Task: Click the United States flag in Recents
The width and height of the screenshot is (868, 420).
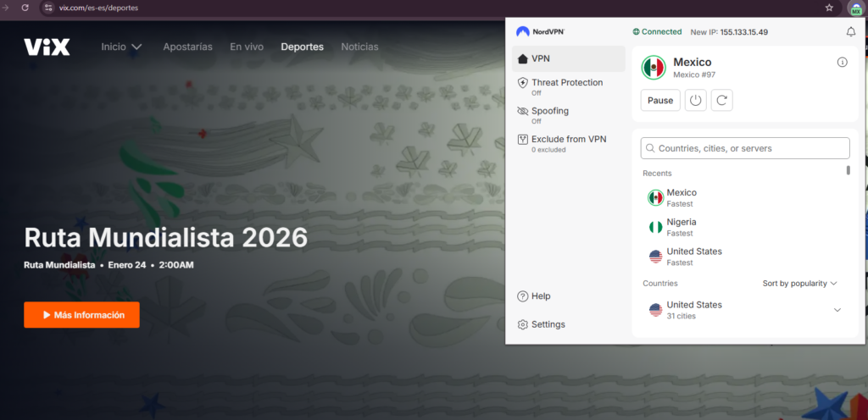Action: pyautogui.click(x=655, y=257)
